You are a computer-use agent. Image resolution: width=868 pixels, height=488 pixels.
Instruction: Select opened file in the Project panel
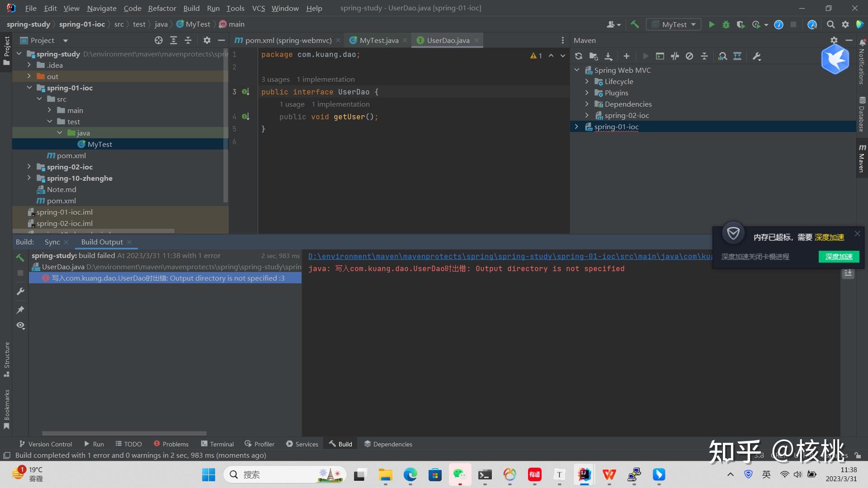click(158, 40)
